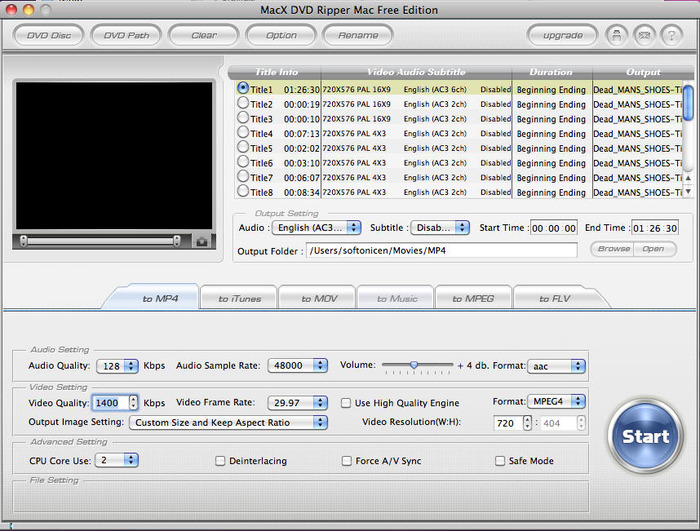Viewport: 700px width, 531px height.
Task: Open help with the question mark icon
Action: tap(672, 35)
